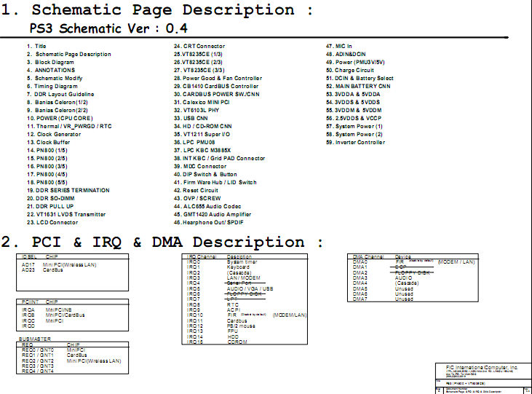Screen dimensions: 532x394
Task: Select '34. HD / CD-ROM CNN' entry
Action: pyautogui.click(x=203, y=126)
